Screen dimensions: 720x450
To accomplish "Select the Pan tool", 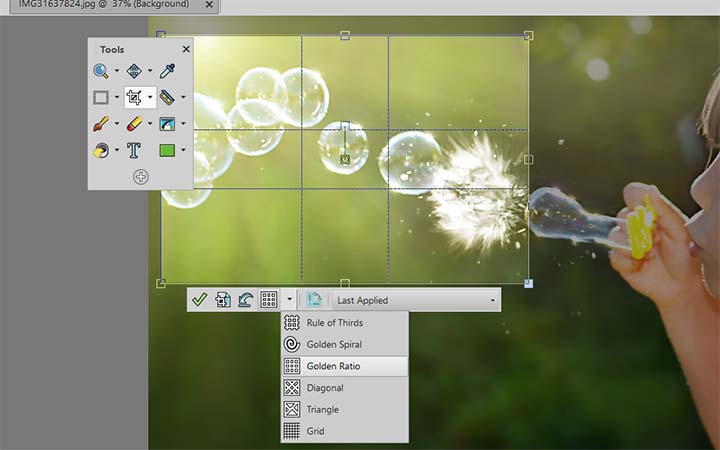I will pyautogui.click(x=134, y=71).
